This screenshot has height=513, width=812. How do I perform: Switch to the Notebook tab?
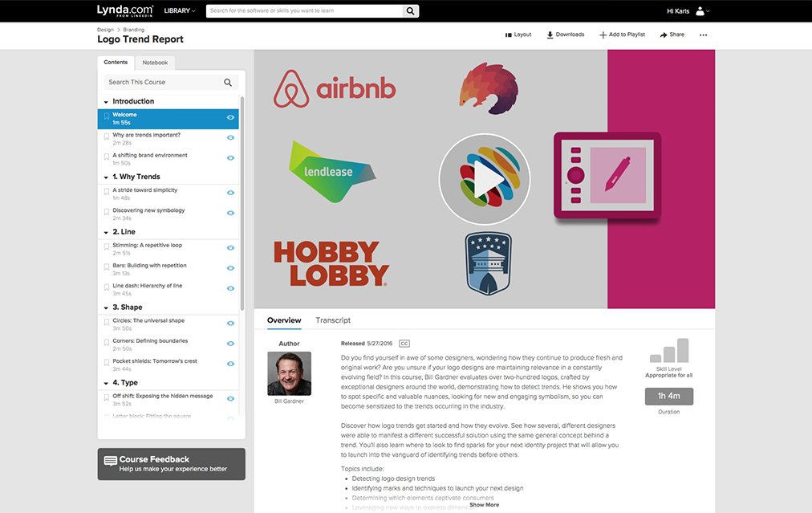(x=155, y=63)
